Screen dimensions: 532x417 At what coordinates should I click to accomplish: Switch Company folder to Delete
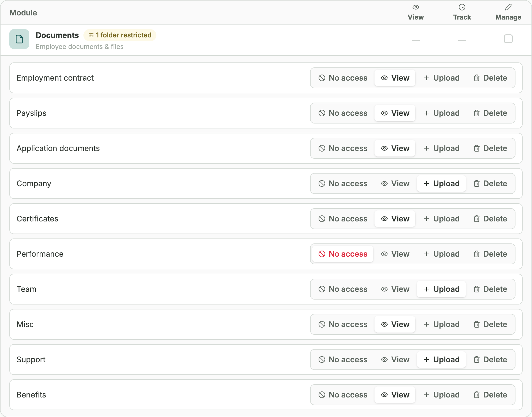click(x=490, y=183)
